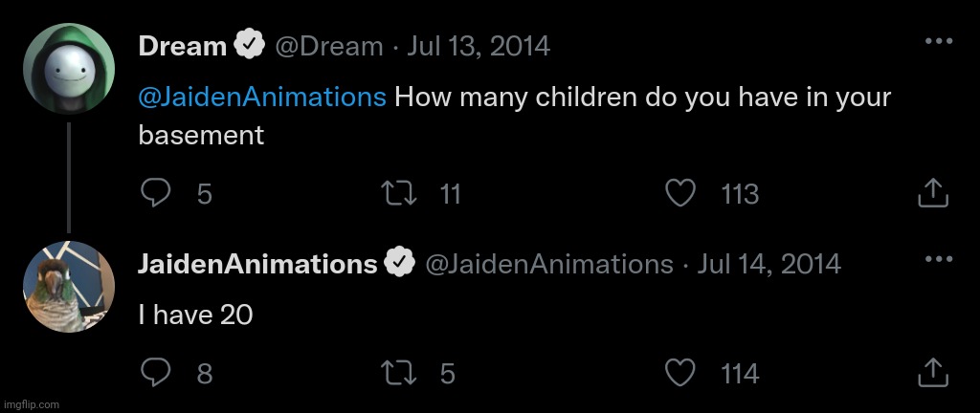
Task: Click the @JaidenAnimations mention in Dream's tweet
Action: point(262,98)
